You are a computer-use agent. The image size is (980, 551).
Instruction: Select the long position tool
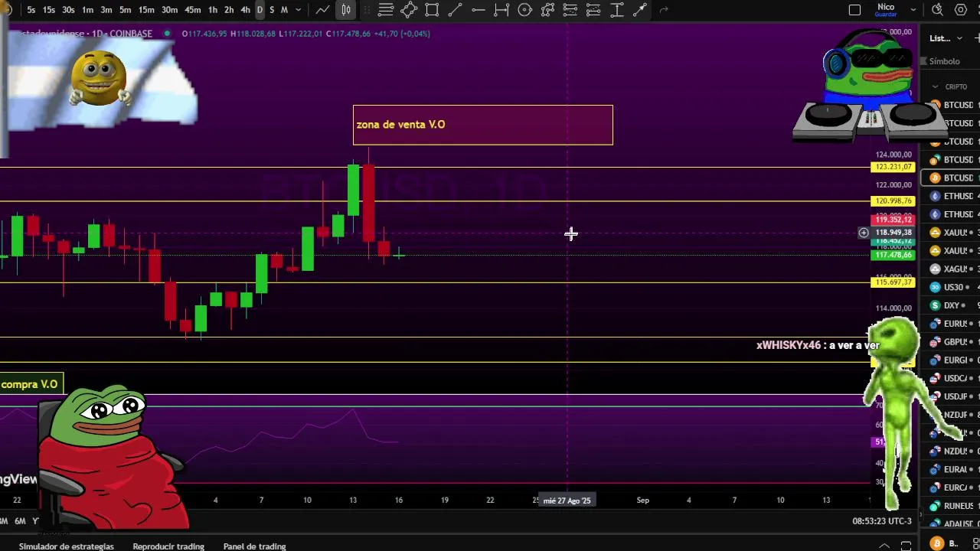click(570, 10)
